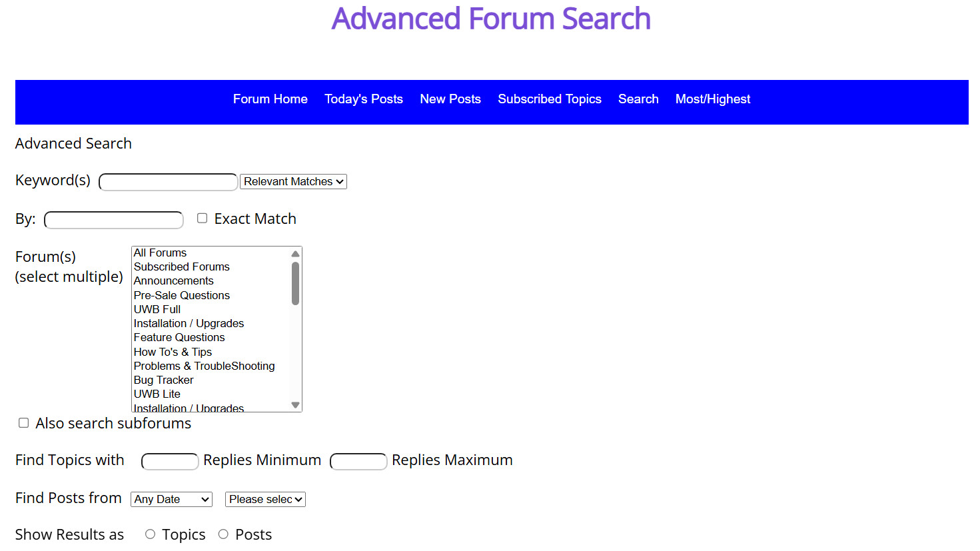Click the By username field
This screenshot has height=551, width=980.
[114, 220]
